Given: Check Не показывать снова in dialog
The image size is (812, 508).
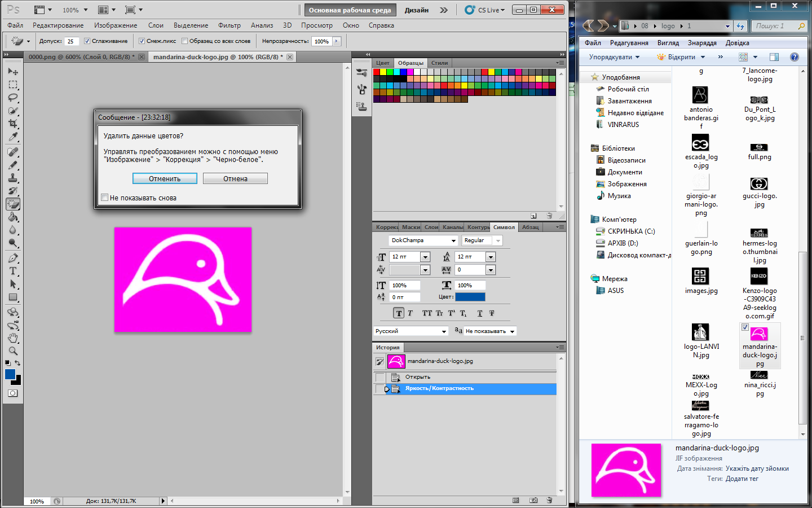Looking at the screenshot, I should (x=104, y=198).
